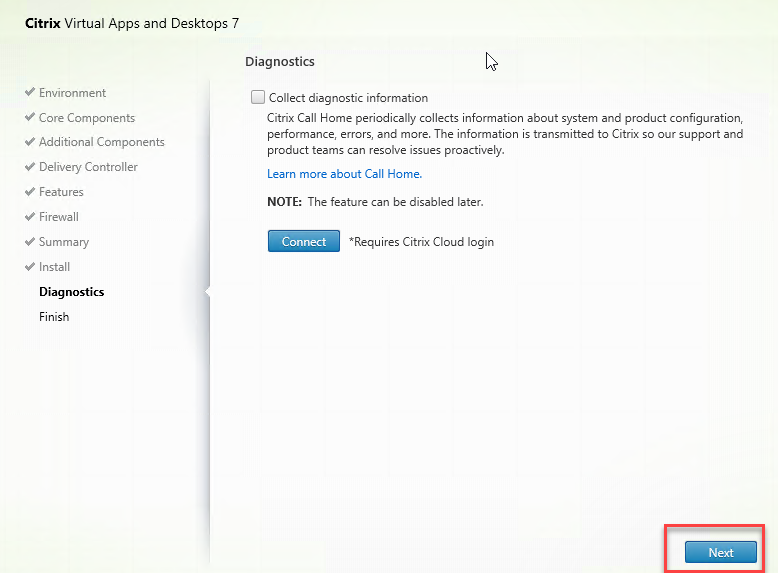Select the Install step in the sidebar
The width and height of the screenshot is (778, 573).
55,267
